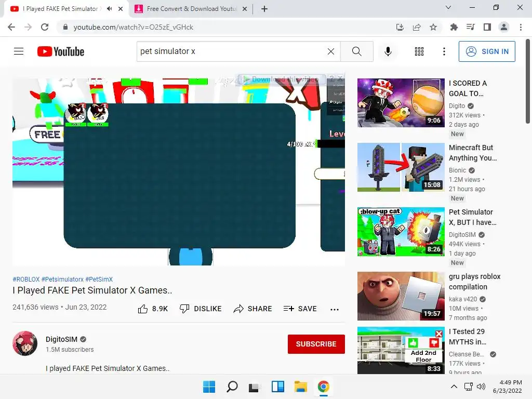The image size is (532, 399).
Task: Open the tab search dropdown arrow
Action: click(448, 7)
